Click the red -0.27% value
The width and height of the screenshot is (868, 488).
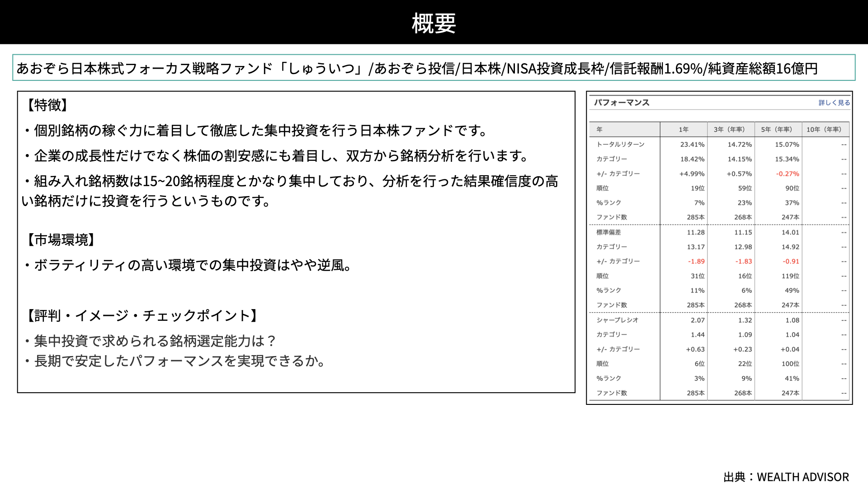(x=788, y=174)
